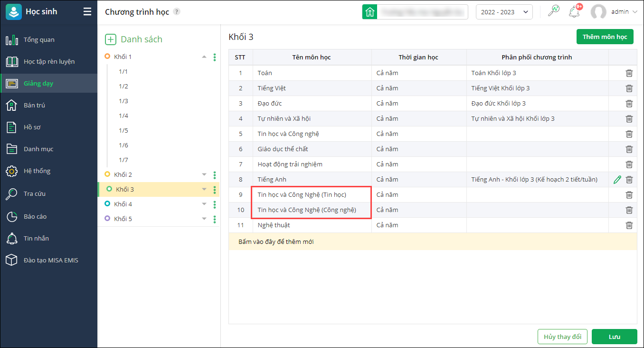Open Học tập rèn luyện menu

tap(48, 62)
